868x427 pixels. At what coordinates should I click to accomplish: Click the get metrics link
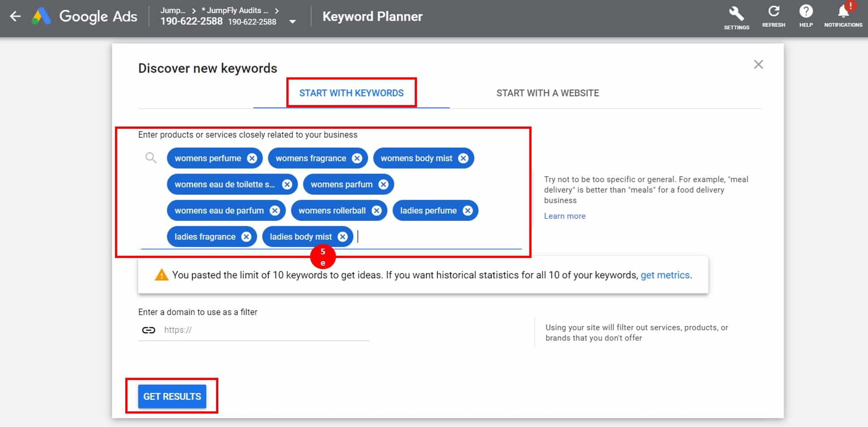tap(665, 275)
